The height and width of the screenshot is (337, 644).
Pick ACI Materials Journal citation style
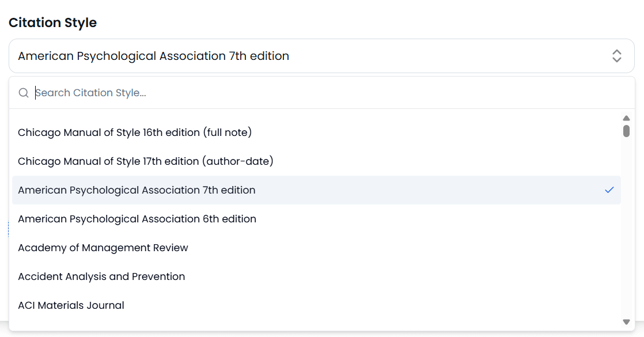tap(71, 305)
